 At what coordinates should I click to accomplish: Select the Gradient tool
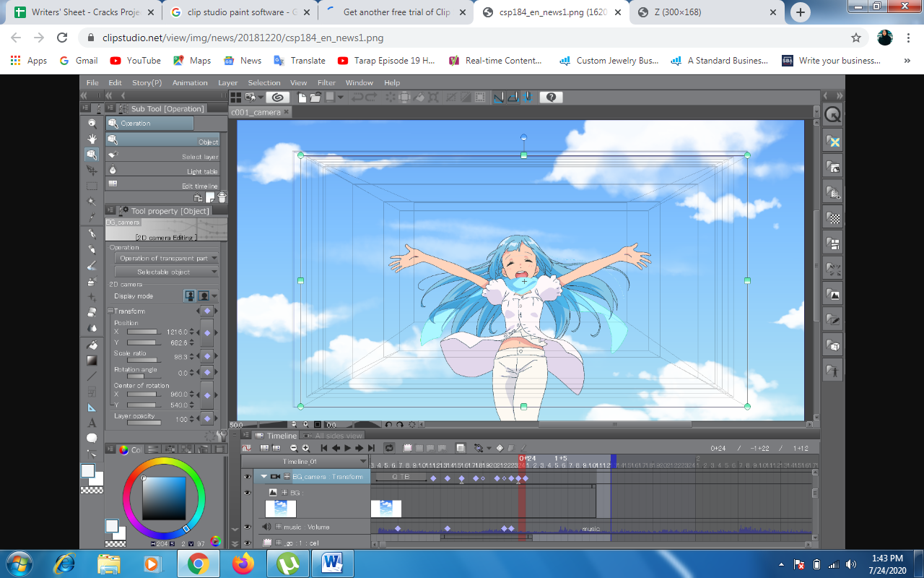pyautogui.click(x=92, y=360)
